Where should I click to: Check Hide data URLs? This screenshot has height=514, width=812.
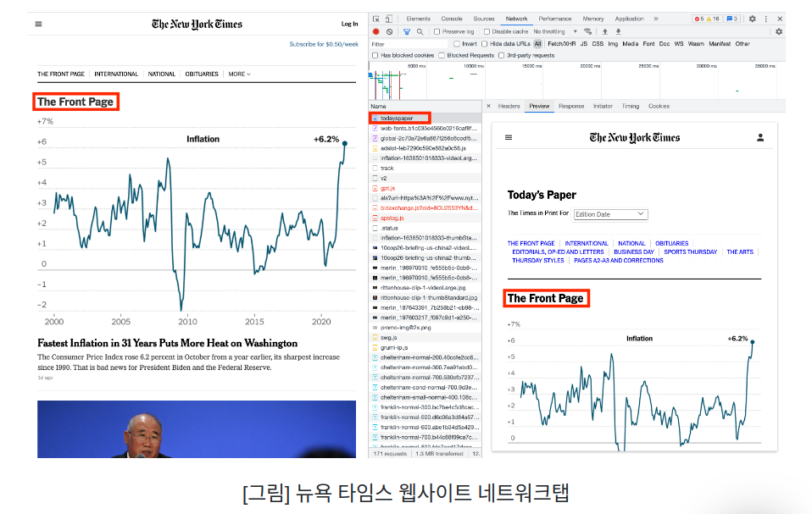485,44
